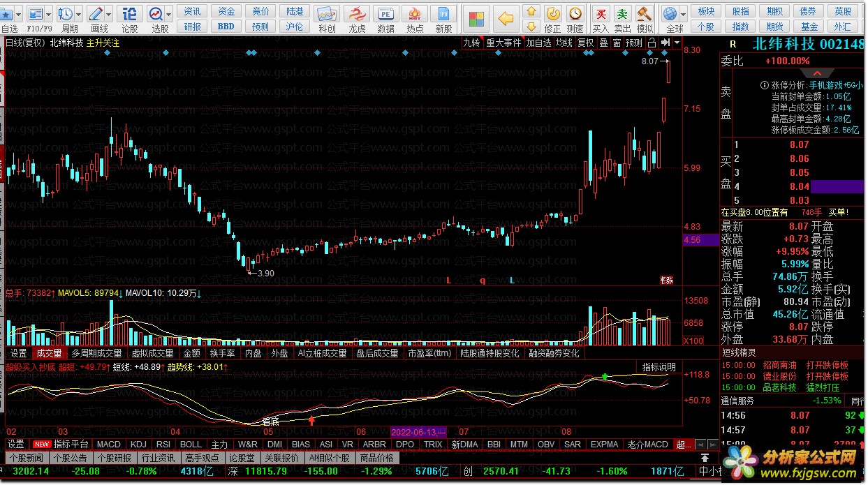Select the 换手率 turnover tab
This screenshot has width=868, height=485.
click(x=222, y=353)
